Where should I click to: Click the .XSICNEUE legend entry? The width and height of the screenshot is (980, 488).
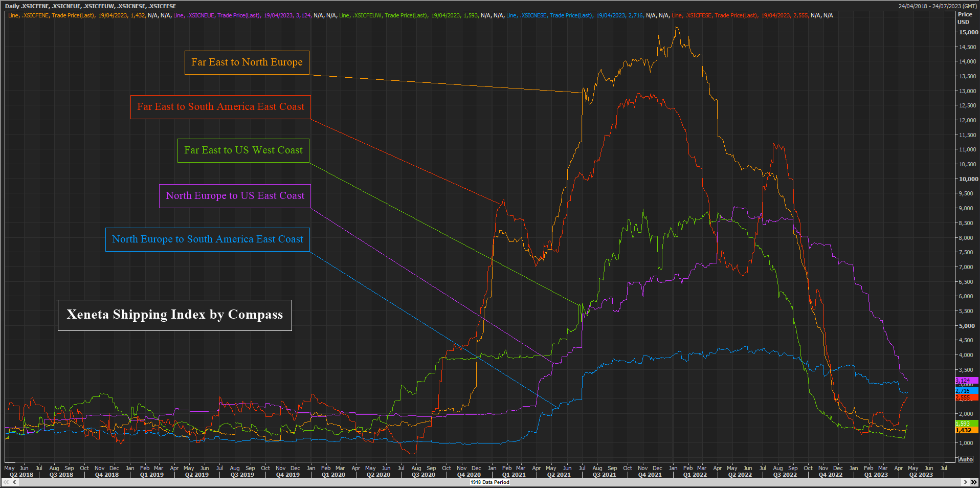pos(255,15)
